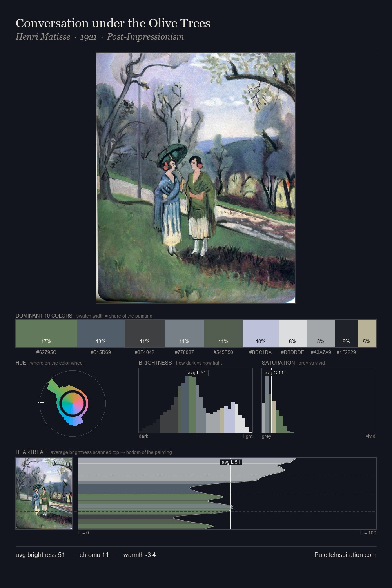Click the main painting image
This screenshot has height=588, width=392.
tap(196, 178)
